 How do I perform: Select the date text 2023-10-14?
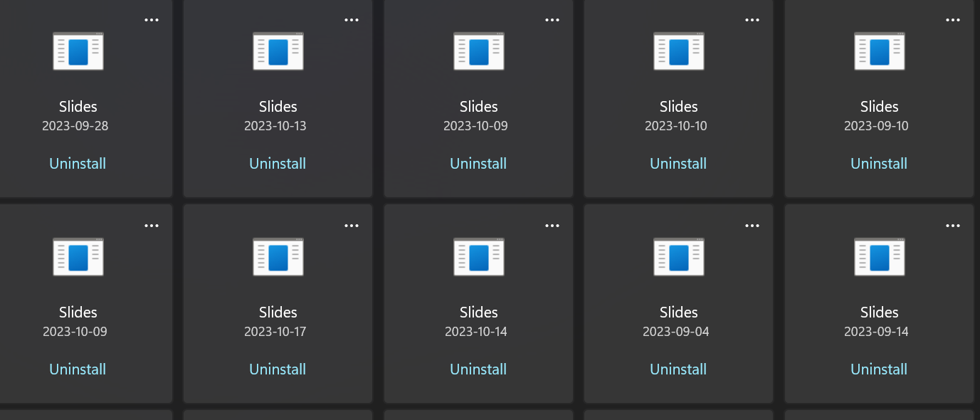476,332
